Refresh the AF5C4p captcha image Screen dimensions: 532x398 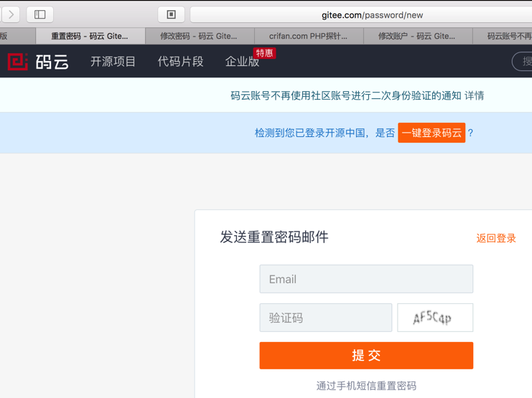pyautogui.click(x=435, y=318)
